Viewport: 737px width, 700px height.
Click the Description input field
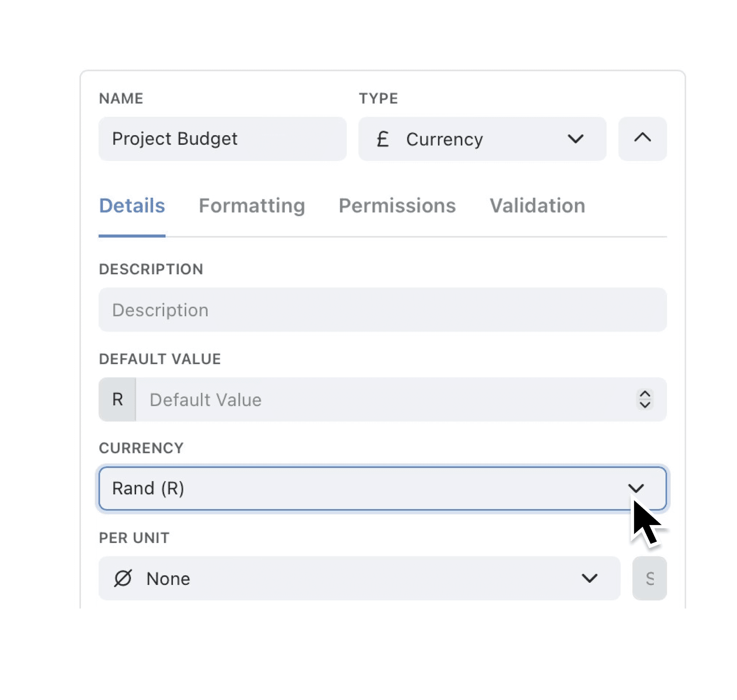click(382, 310)
